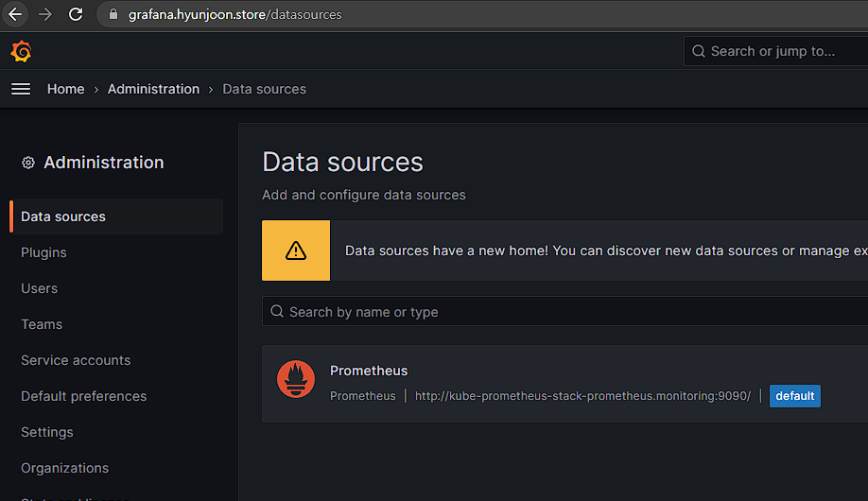Click the Grafana logo
The image size is (868, 501).
point(21,51)
